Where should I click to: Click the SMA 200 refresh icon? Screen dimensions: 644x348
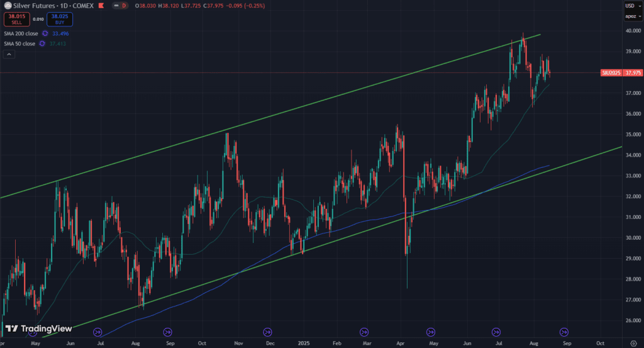[47, 33]
